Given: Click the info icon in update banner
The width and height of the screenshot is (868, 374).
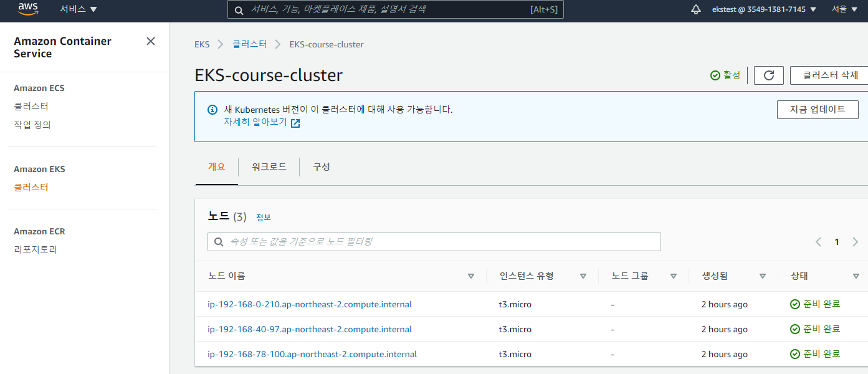Looking at the screenshot, I should click(212, 110).
